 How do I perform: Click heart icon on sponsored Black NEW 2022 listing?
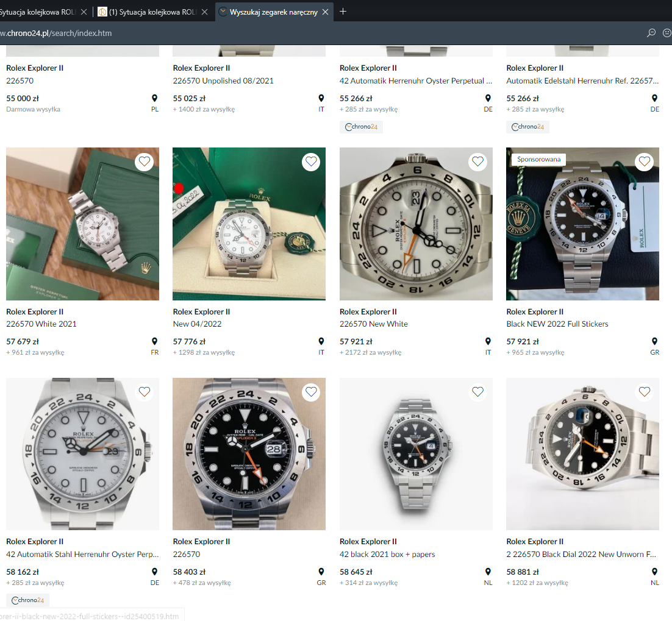click(644, 161)
